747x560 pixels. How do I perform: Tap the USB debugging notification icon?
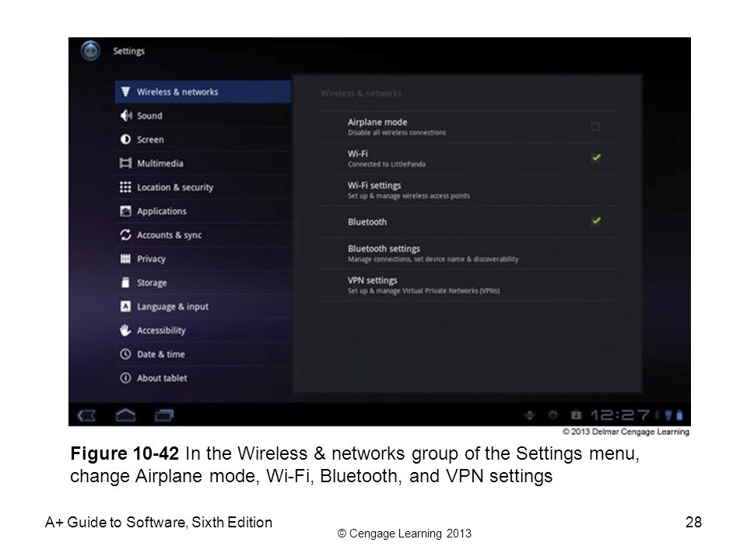(x=529, y=415)
